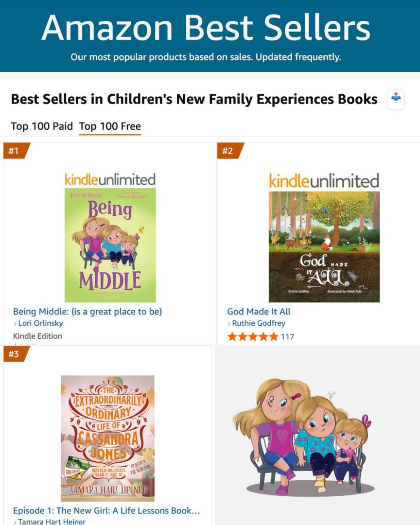Click the share icon beside the heading
420x525 pixels.
396,99
